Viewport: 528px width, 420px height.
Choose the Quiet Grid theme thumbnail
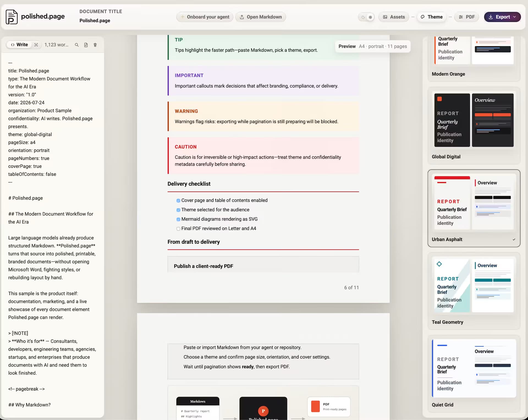[x=474, y=368]
